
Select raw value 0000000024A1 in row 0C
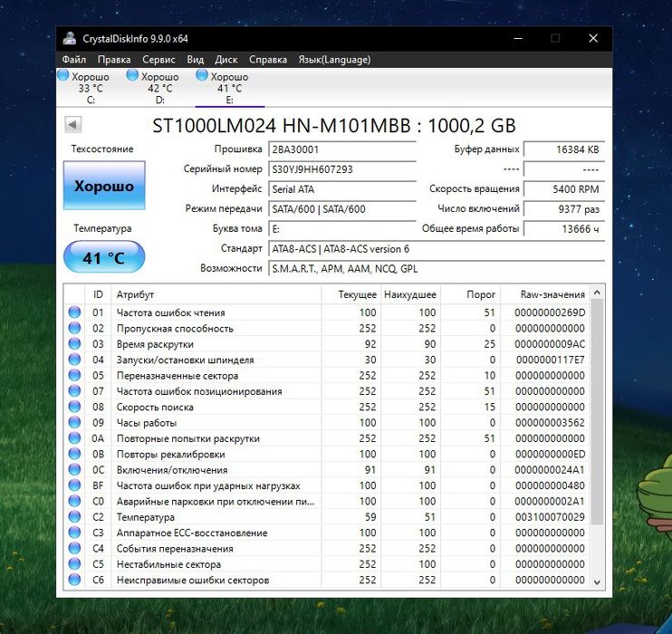point(550,470)
